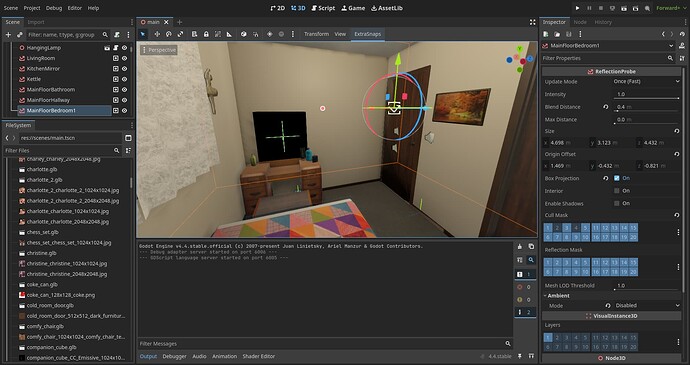This screenshot has height=365, width=690.
Task: Open the AssetLib workspace
Action: 387,8
